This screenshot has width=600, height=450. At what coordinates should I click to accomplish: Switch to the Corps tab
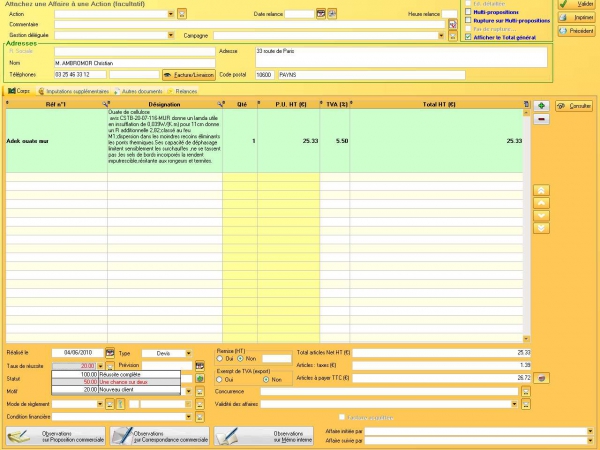pyautogui.click(x=19, y=91)
